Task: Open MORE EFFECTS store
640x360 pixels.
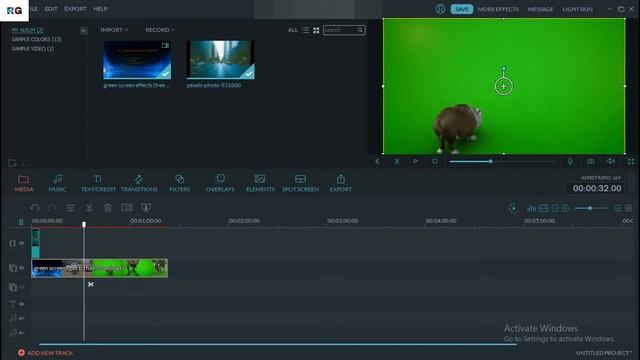Action: pos(498,9)
